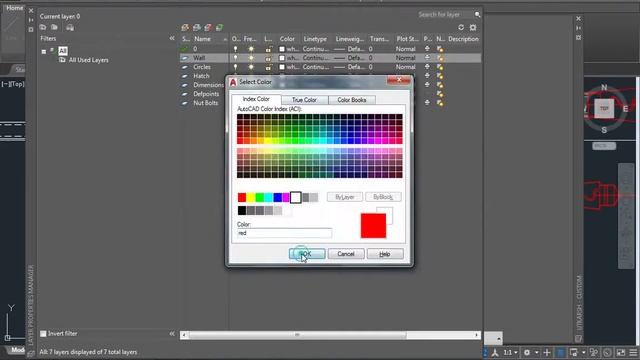
Task: Click the Set Current layer icon
Action: [219, 27]
